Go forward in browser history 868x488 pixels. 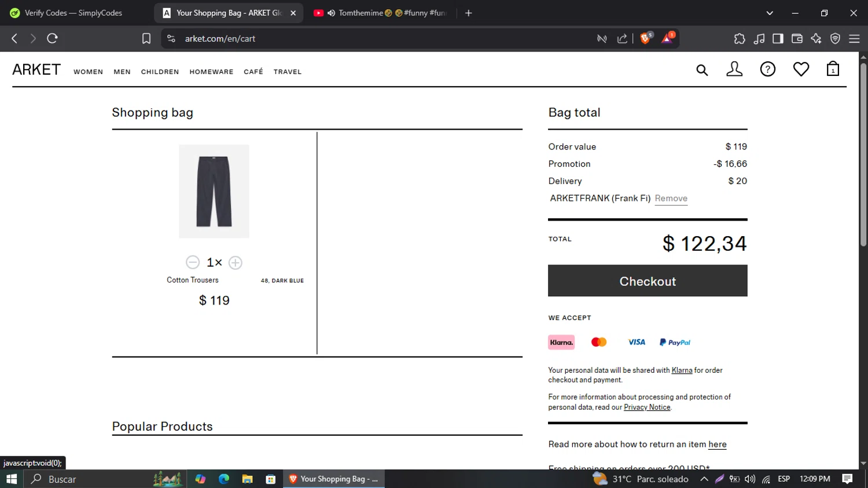[33, 38]
